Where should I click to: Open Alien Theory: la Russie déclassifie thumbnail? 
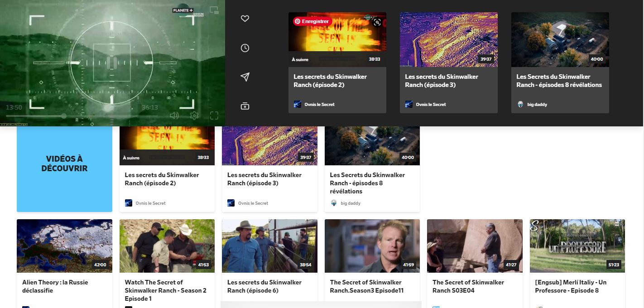[x=64, y=245]
